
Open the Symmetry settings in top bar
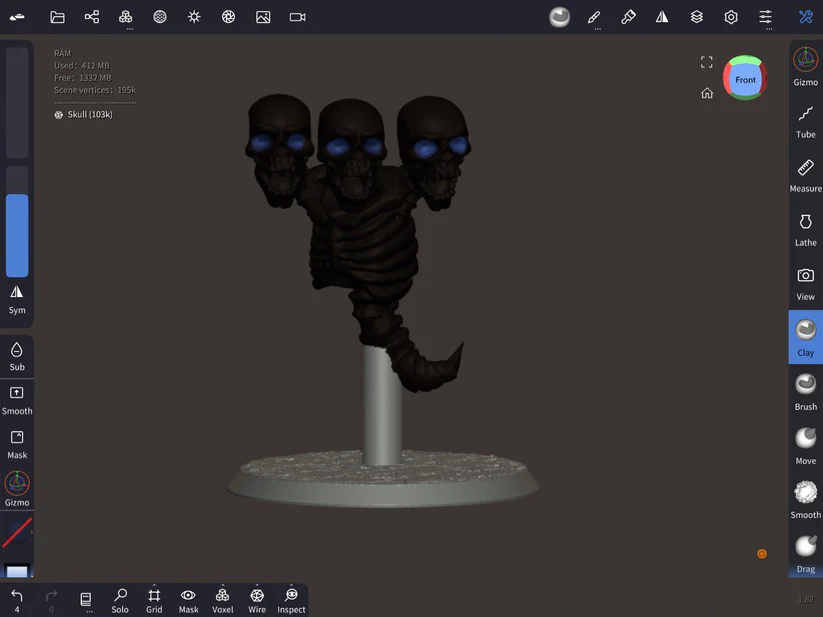pos(662,17)
